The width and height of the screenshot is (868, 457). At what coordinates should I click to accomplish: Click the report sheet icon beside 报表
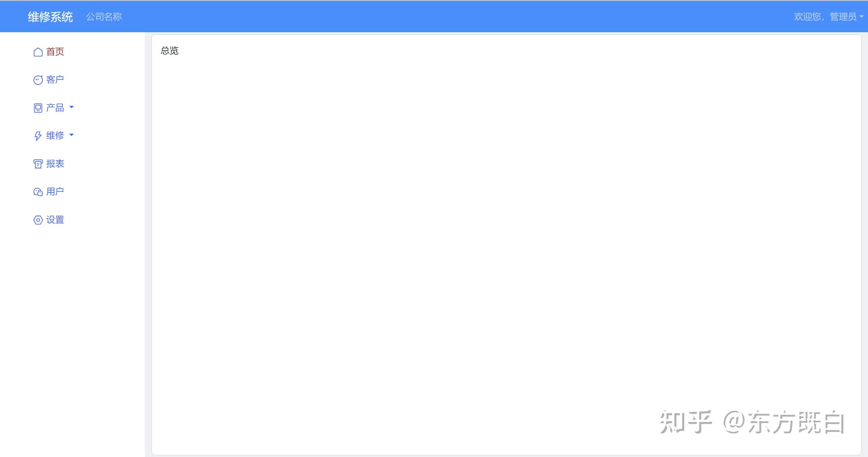pos(38,164)
